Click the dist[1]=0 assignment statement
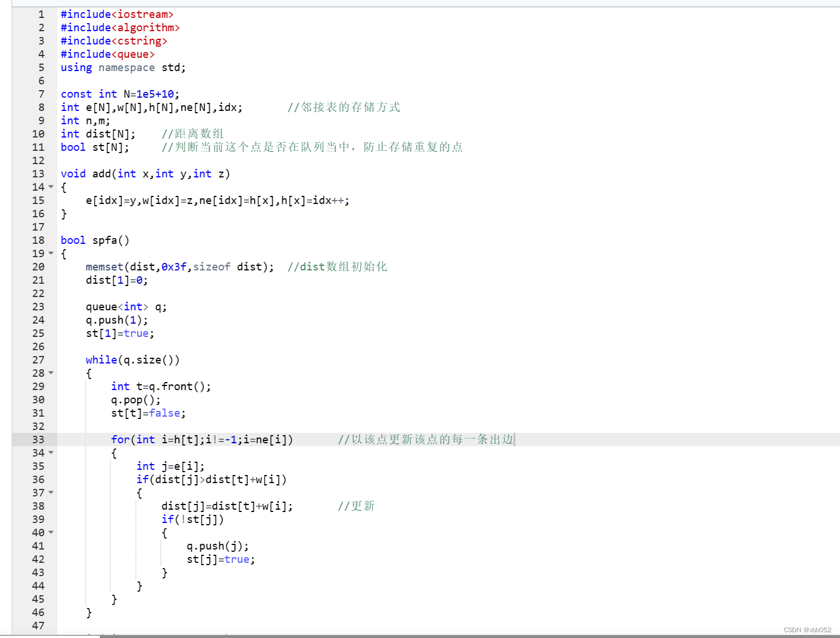This screenshot has width=840, height=638. [x=116, y=280]
